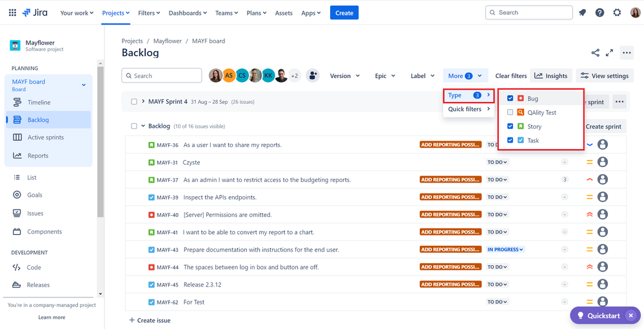Open the help question mark icon
The image size is (644, 329).
click(x=600, y=13)
